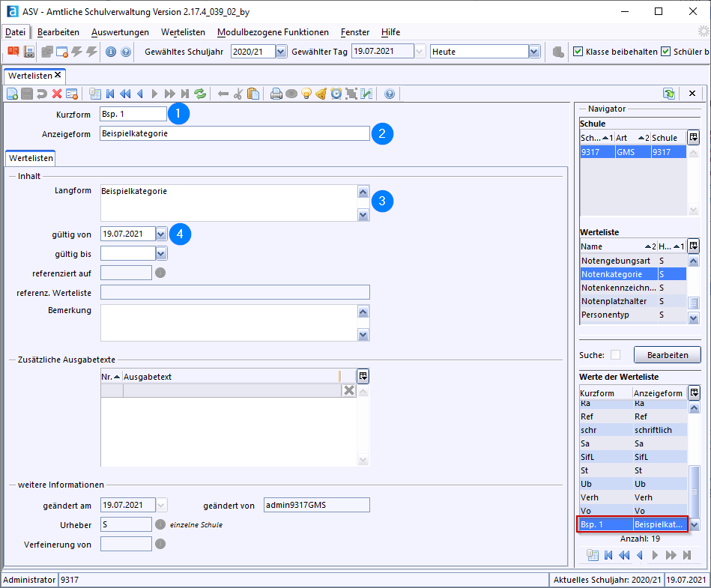711x588 pixels.
Task: Toggle the Schüler checkbox in top toolbar
Action: [x=665, y=52]
